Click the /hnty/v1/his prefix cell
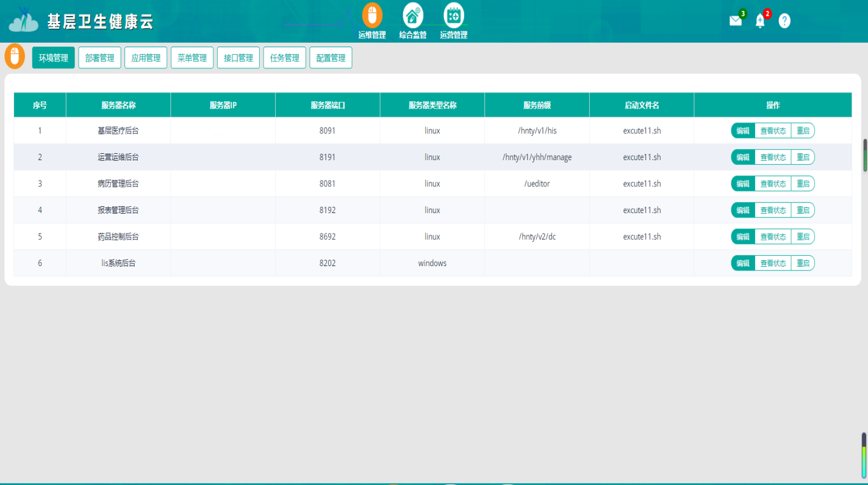This screenshot has width=868, height=485. pos(537,131)
